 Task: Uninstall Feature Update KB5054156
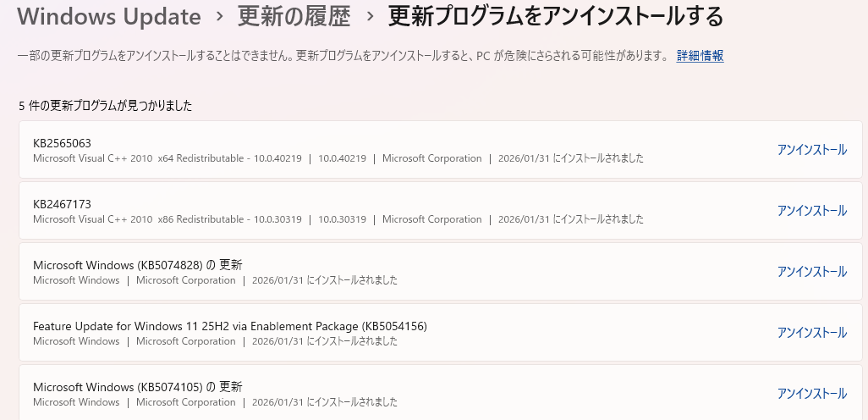coord(811,333)
